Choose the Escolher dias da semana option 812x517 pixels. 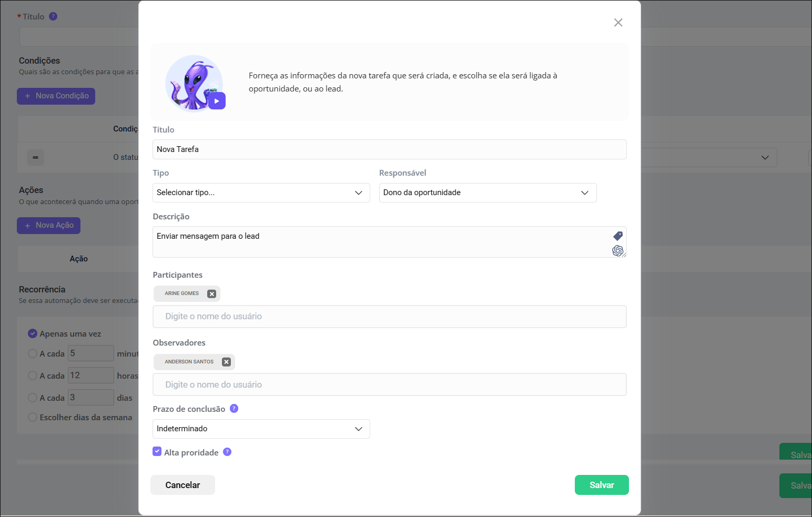33,417
